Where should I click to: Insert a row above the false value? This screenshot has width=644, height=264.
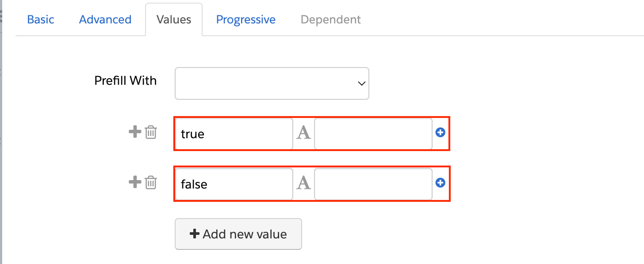point(134,182)
